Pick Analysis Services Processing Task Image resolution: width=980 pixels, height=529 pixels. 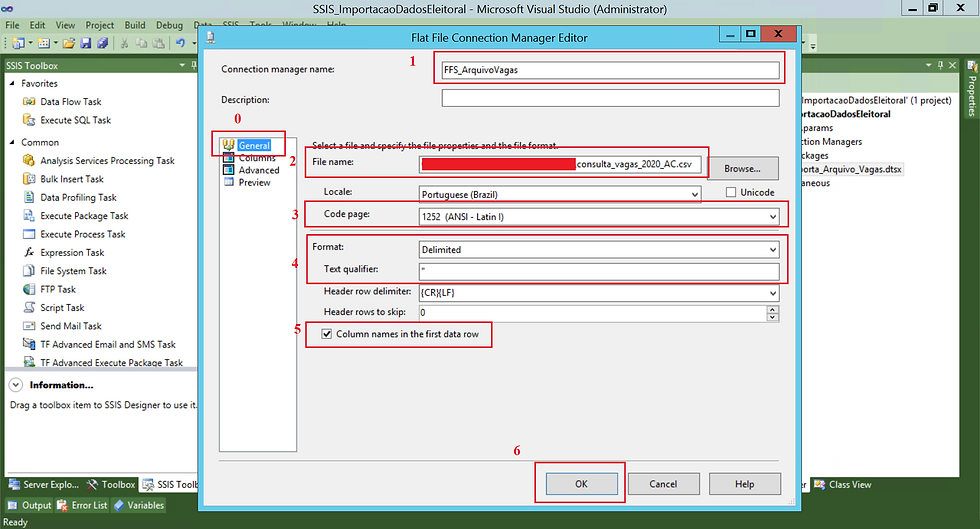click(108, 161)
